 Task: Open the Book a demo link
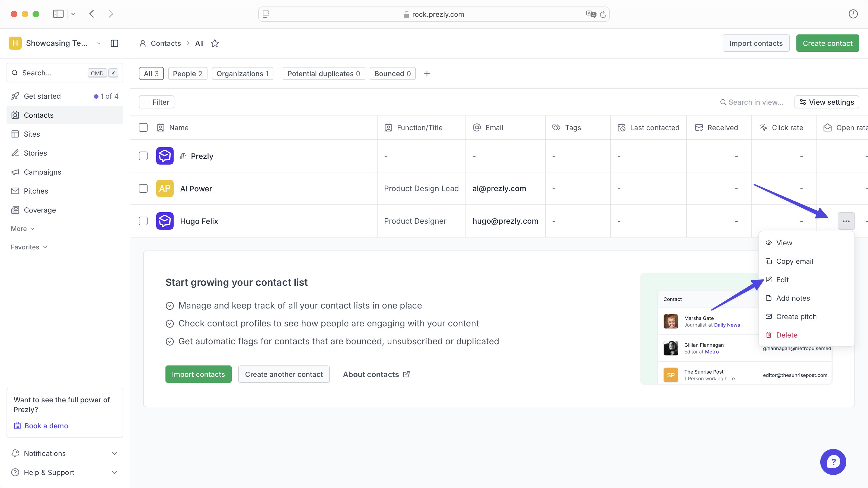pos(46,426)
